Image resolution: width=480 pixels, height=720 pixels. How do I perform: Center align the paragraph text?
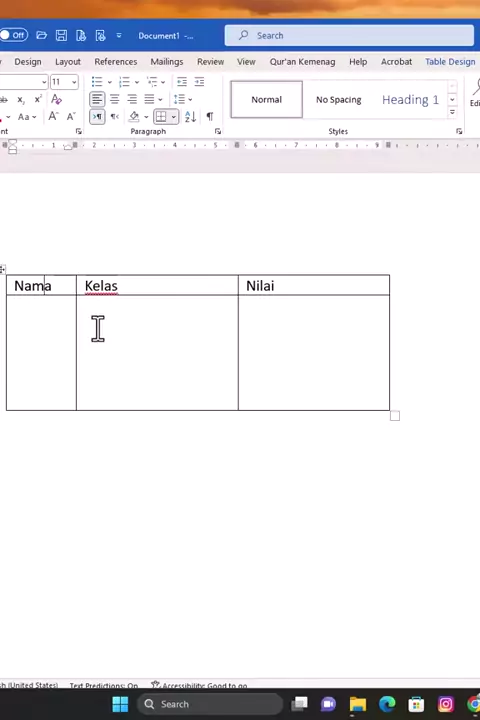tap(114, 99)
